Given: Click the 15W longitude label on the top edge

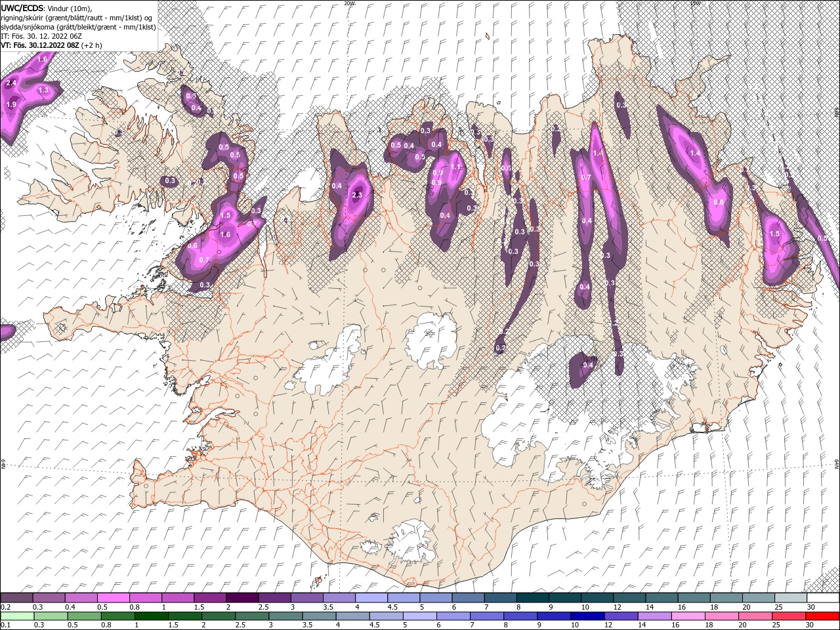Looking at the screenshot, I should point(695,3).
